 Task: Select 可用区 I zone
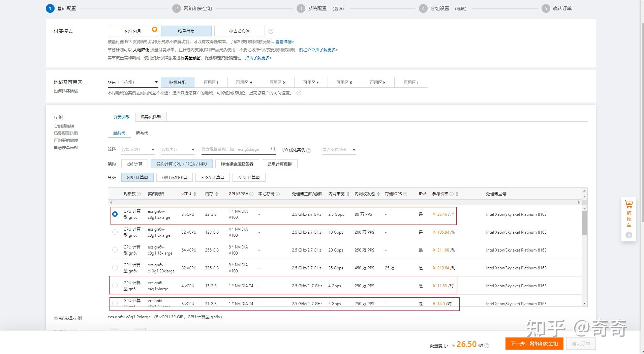pyautogui.click(x=211, y=82)
